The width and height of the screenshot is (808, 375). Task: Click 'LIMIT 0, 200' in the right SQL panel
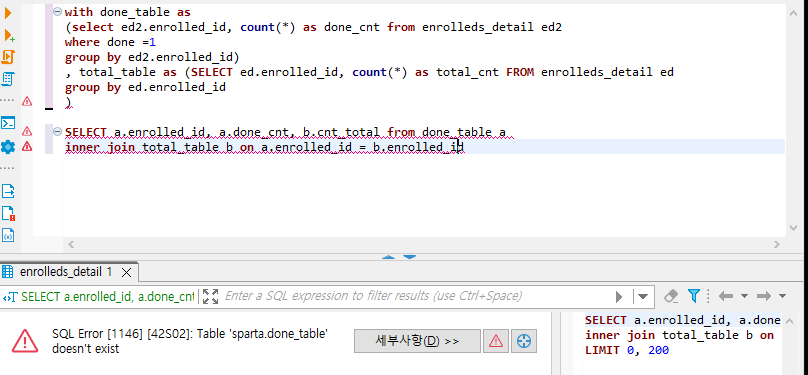click(x=627, y=351)
